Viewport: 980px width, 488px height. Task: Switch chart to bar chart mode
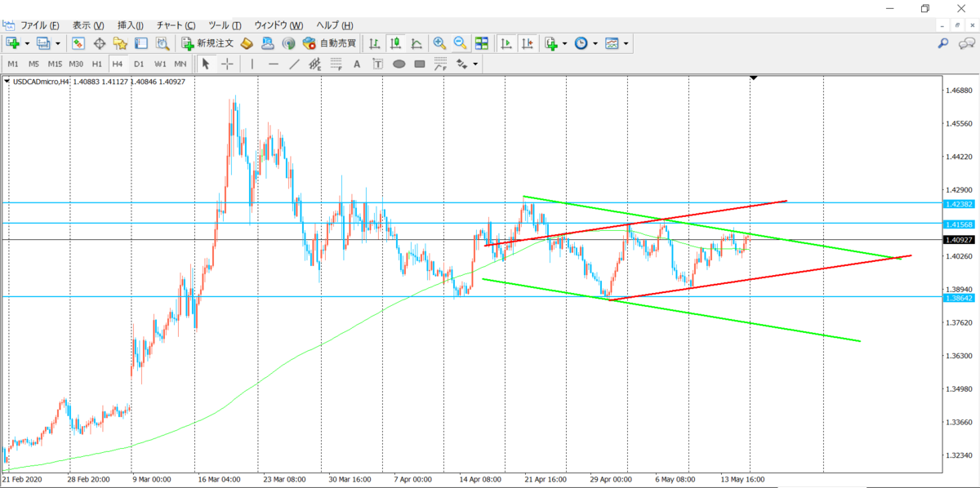(374, 43)
